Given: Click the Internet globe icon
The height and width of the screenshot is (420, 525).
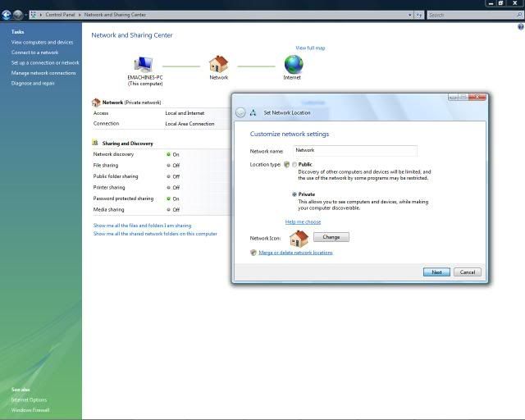Looking at the screenshot, I should (293, 65).
